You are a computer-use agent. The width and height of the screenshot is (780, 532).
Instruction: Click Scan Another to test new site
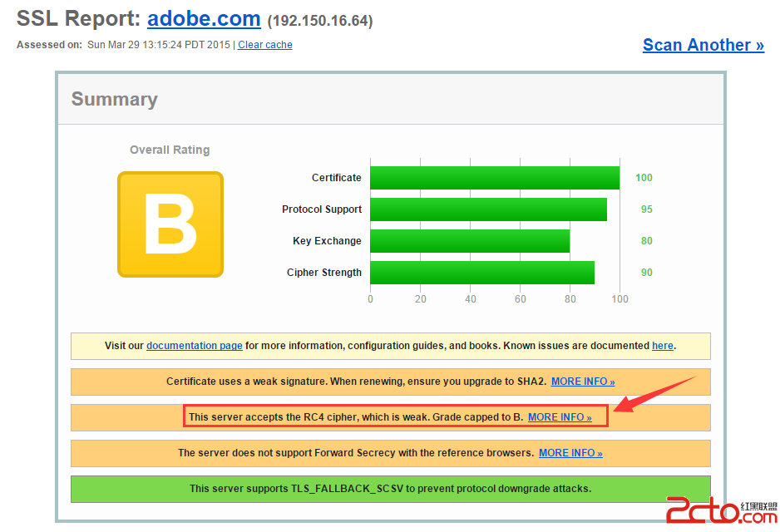click(703, 45)
